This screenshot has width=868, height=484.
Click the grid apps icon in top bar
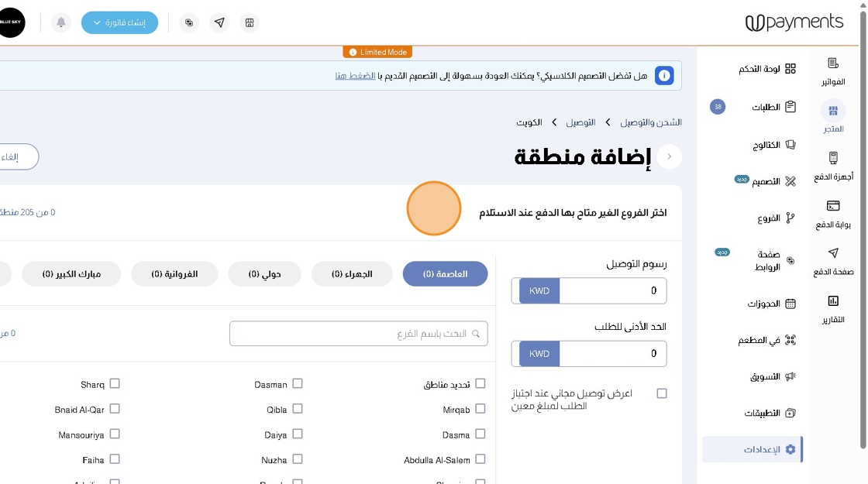(250, 22)
